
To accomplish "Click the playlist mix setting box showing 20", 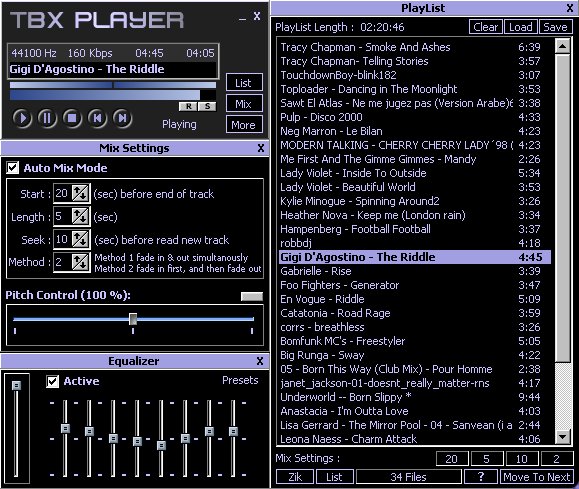I will (x=452, y=459).
